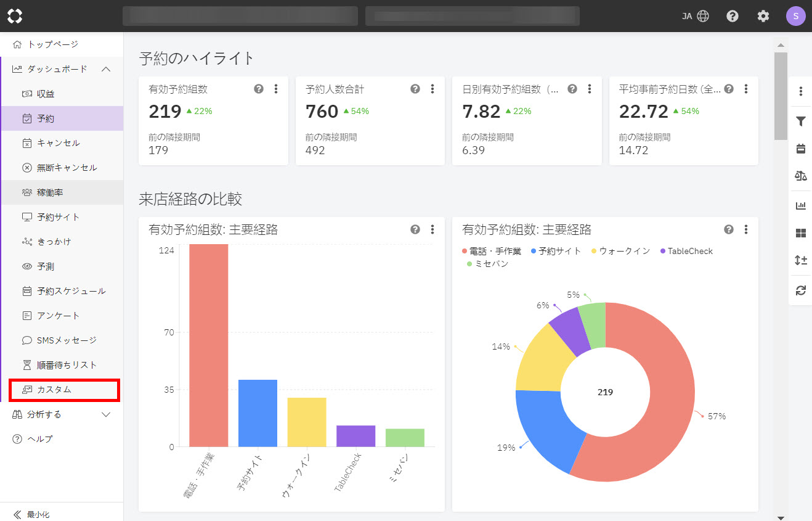Image resolution: width=812 pixels, height=521 pixels.
Task: Open the help question mark in header
Action: click(733, 16)
